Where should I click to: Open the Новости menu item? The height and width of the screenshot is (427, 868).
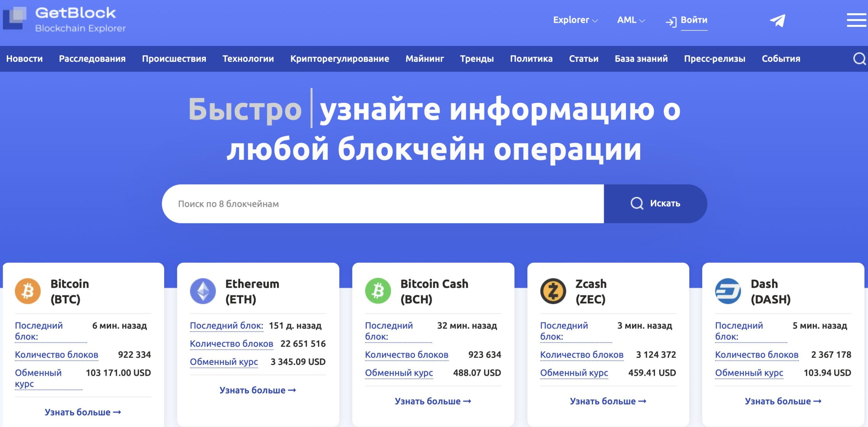click(24, 59)
